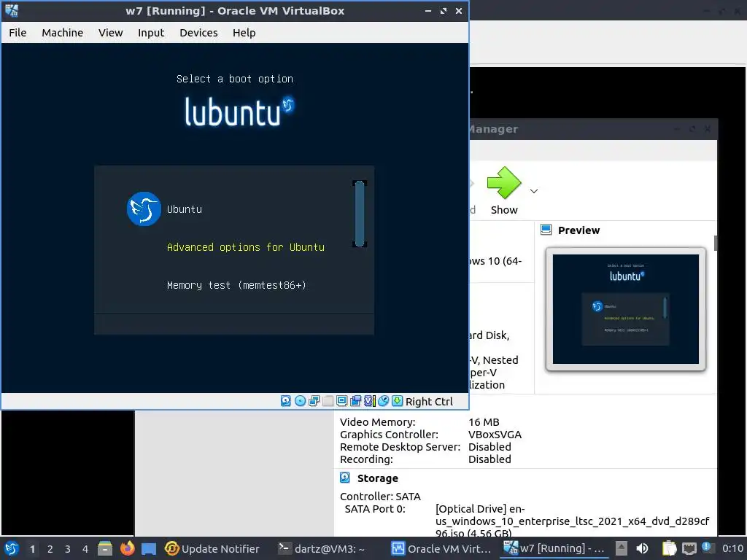Screen dimensions: 747x560
Task: Open the File menu in VirtualBox window
Action: [x=18, y=32]
